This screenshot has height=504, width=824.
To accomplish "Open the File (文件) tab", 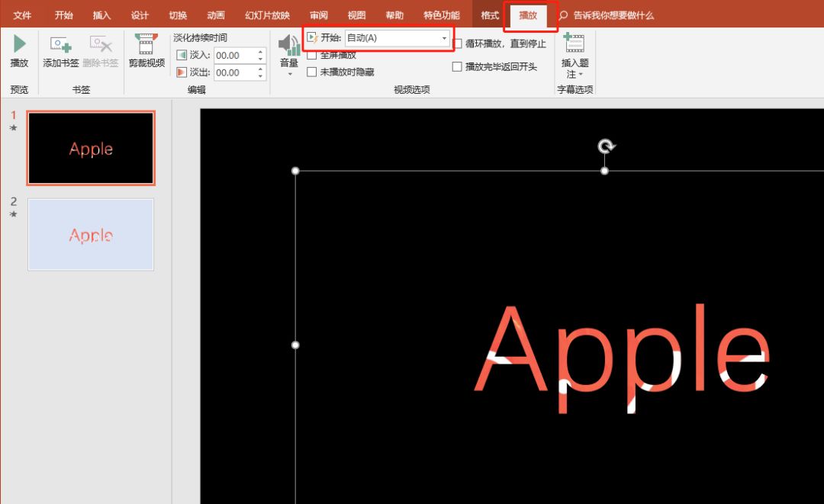I will pyautogui.click(x=22, y=15).
